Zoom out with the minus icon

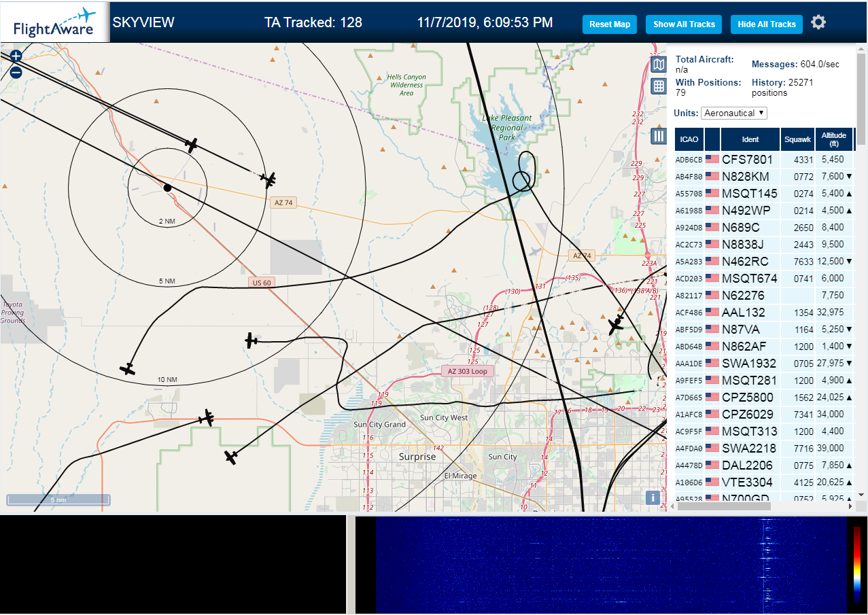(16, 72)
